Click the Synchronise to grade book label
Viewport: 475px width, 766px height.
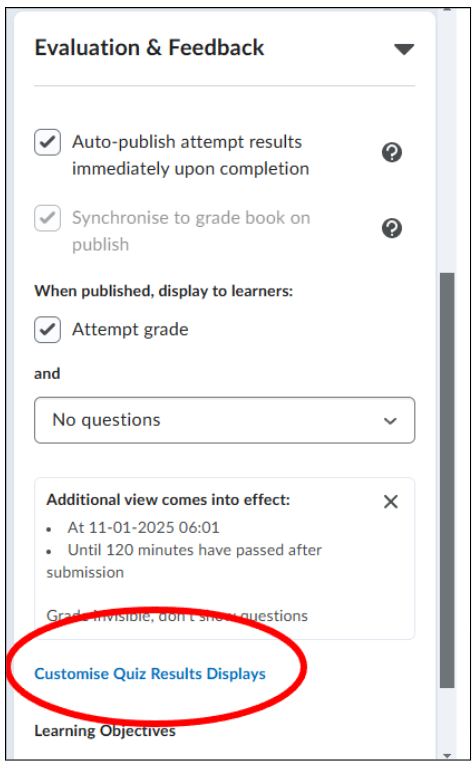tap(191, 231)
